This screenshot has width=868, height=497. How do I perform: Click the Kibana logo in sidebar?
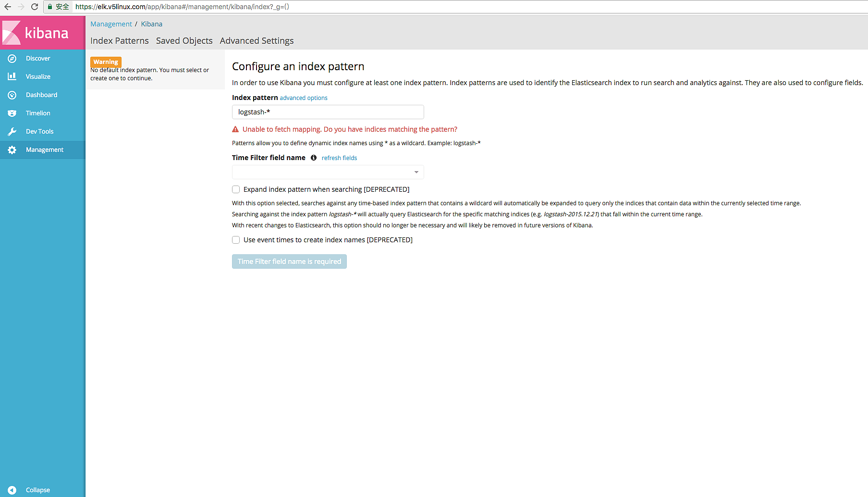tap(36, 33)
